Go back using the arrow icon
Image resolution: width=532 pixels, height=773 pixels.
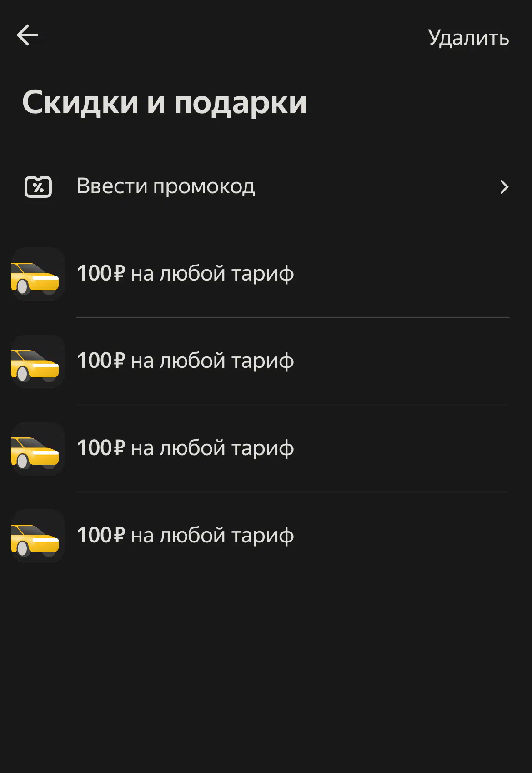(x=27, y=35)
